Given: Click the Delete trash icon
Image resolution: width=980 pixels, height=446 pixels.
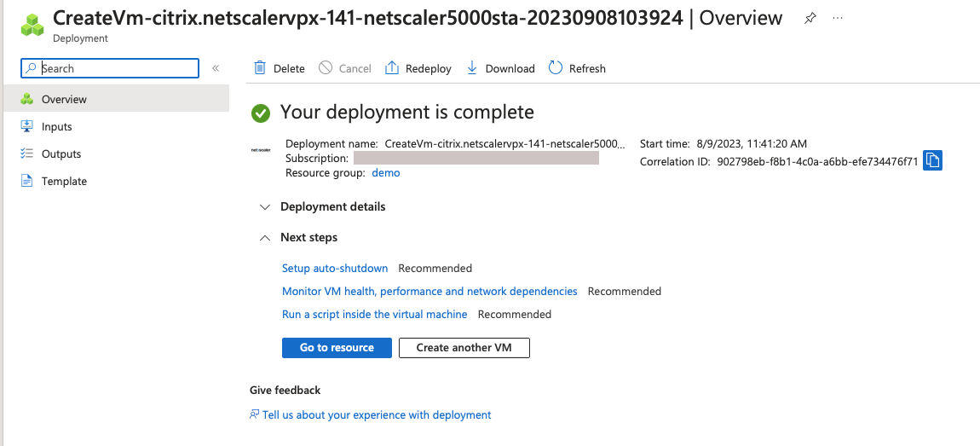Looking at the screenshot, I should pyautogui.click(x=260, y=68).
